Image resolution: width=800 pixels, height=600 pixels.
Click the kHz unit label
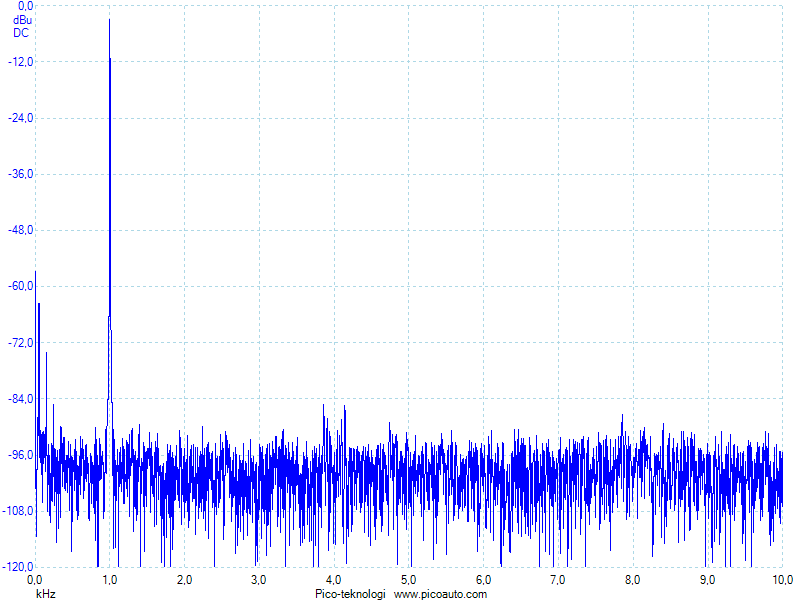pyautogui.click(x=46, y=594)
